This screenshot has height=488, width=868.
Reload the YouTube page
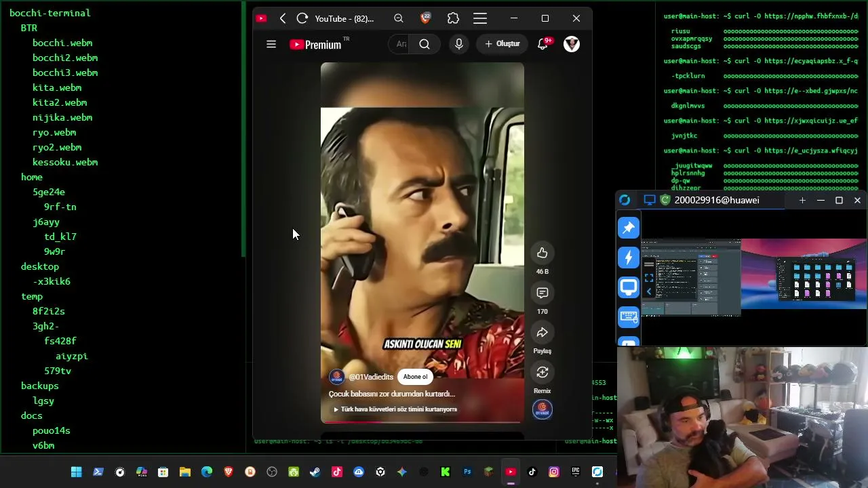point(302,18)
